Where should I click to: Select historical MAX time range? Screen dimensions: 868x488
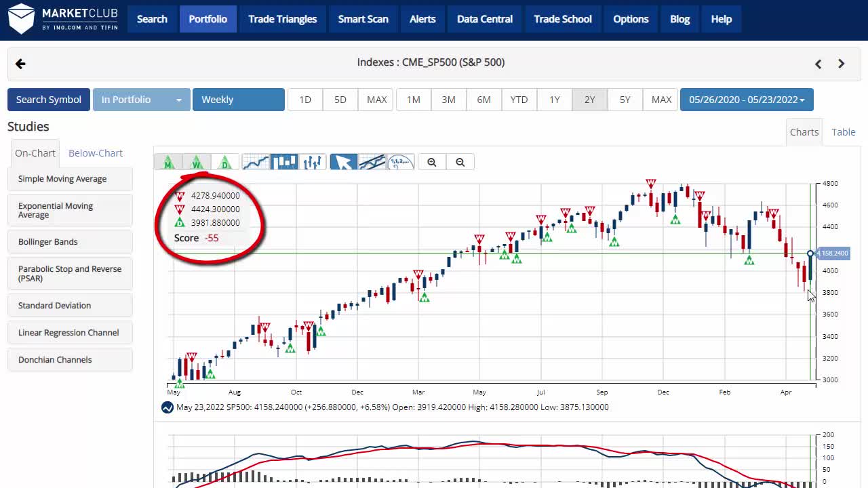pos(661,100)
